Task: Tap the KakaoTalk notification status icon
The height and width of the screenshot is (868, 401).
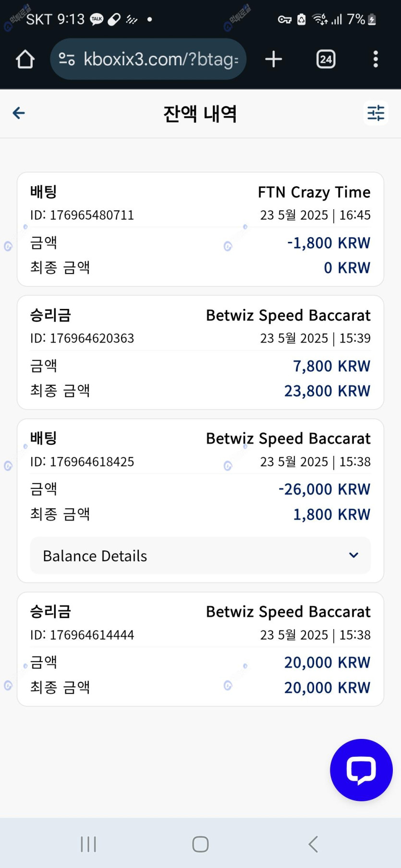Action: [97, 19]
